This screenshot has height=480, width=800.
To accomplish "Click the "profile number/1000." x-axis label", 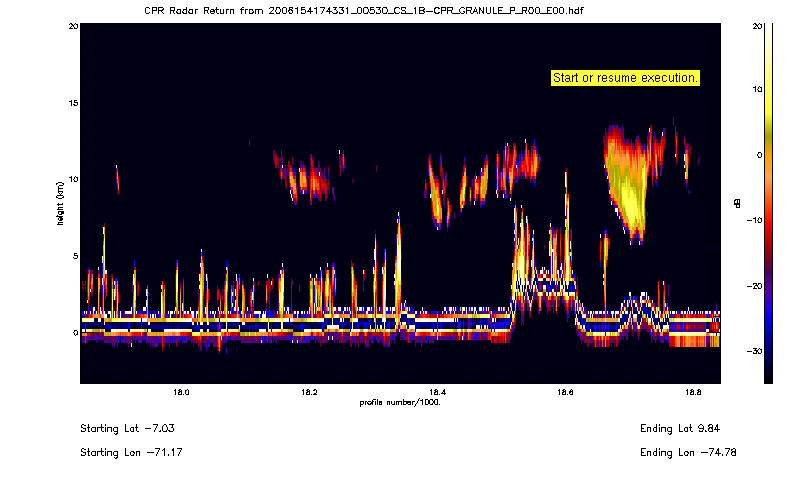I will 400,402.
